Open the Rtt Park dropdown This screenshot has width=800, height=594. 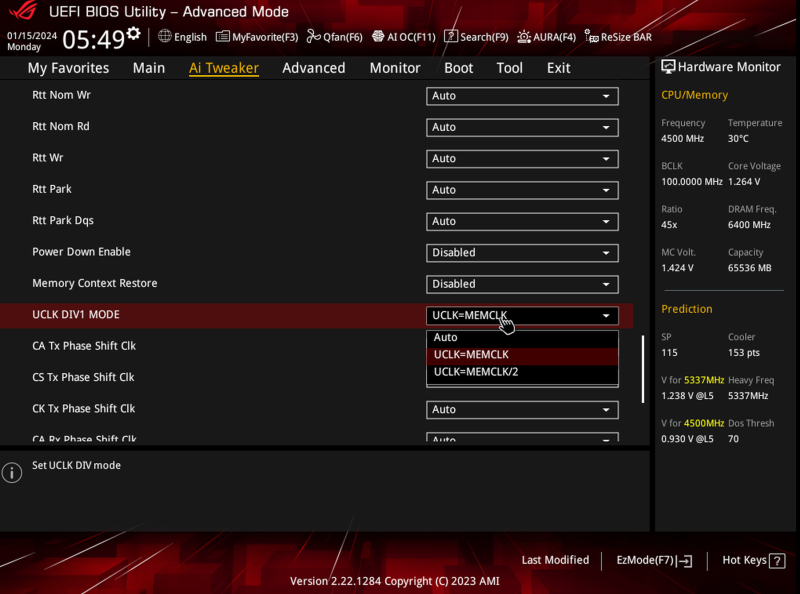coord(522,190)
